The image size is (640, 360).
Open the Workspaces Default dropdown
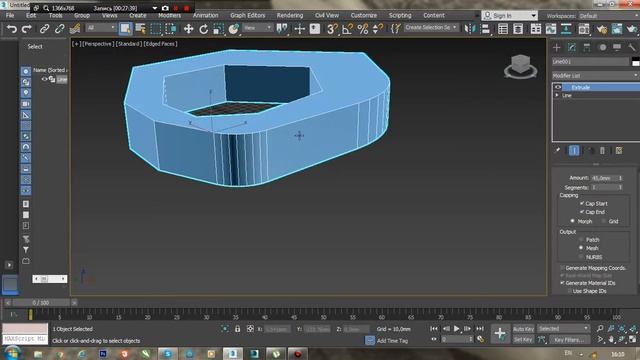609,16
